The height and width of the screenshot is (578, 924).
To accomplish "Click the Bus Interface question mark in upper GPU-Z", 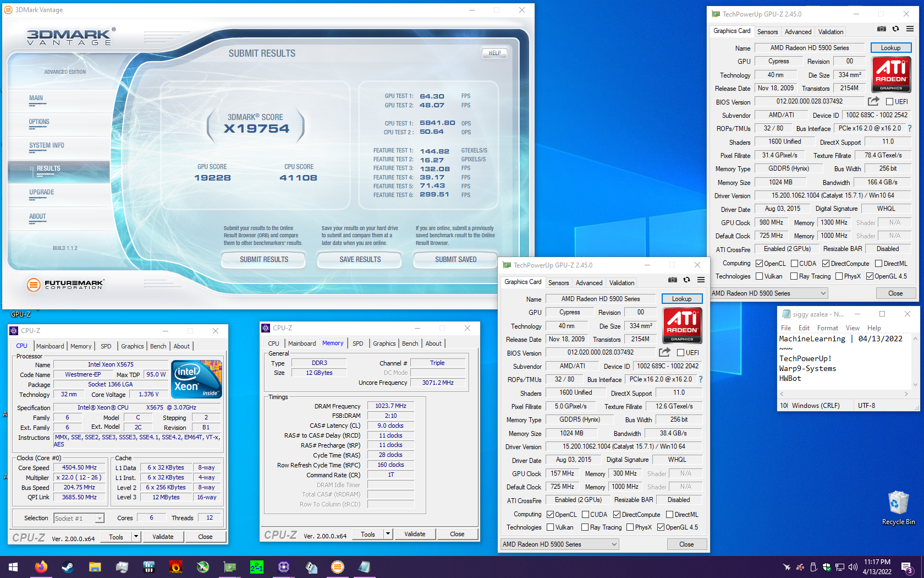I will click(x=910, y=128).
